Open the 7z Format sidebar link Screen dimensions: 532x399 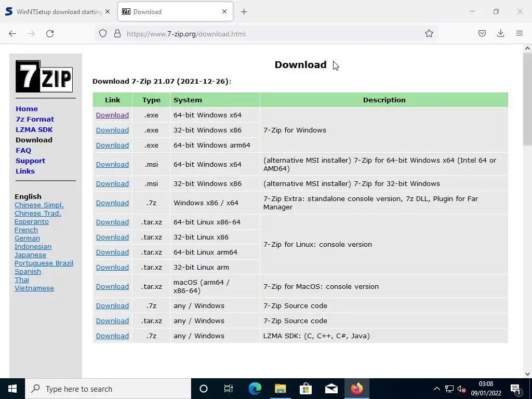(35, 119)
